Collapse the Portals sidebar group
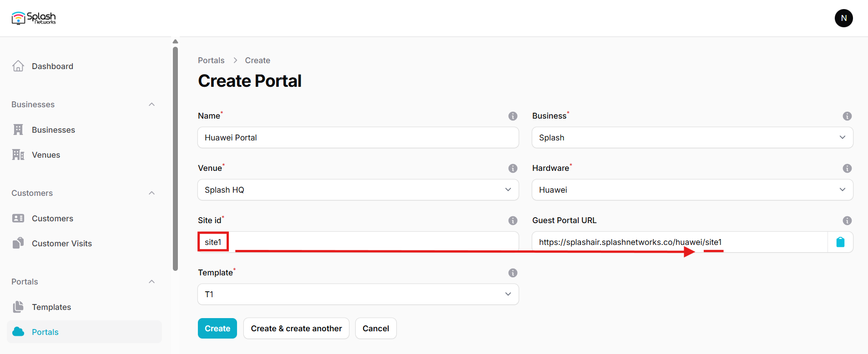This screenshot has height=354, width=868. point(152,282)
